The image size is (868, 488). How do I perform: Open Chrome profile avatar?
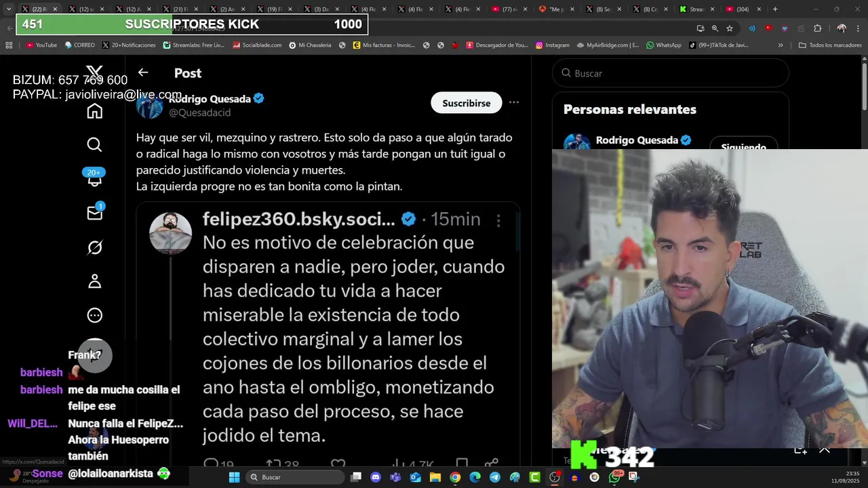coord(842,28)
